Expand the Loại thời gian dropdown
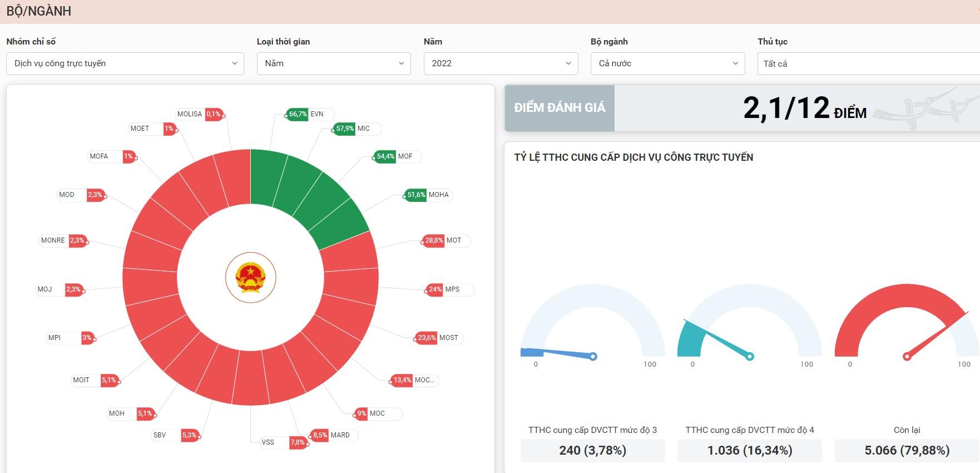Screen dimensions: 980x473 pyautogui.click(x=334, y=63)
